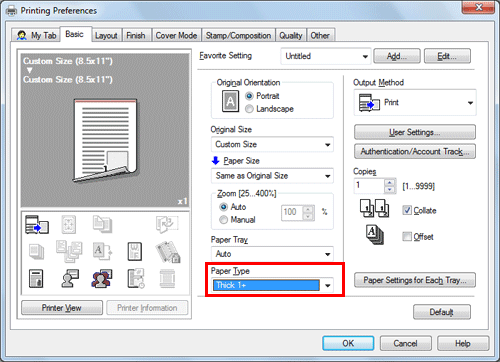Increase copies with up spinner arrow
Viewport: 500px width, 362px height.
389,182
